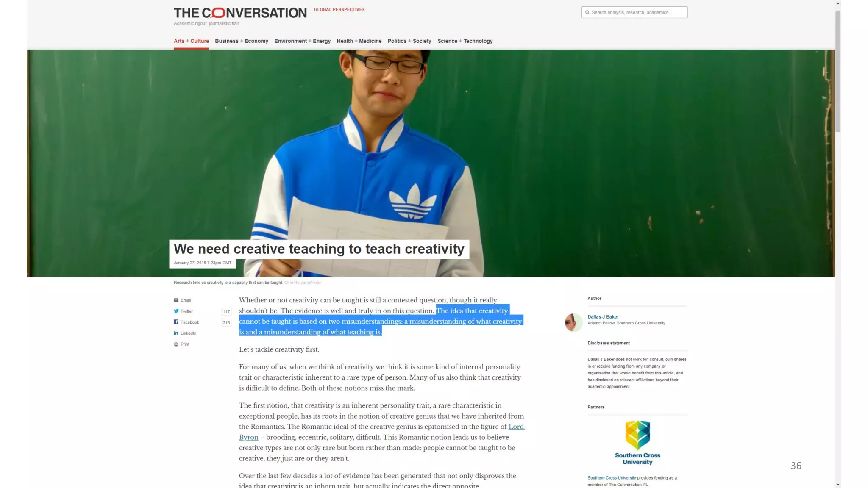Share article via Twitter bird icon
Image resolution: width=868 pixels, height=488 pixels.
click(176, 311)
